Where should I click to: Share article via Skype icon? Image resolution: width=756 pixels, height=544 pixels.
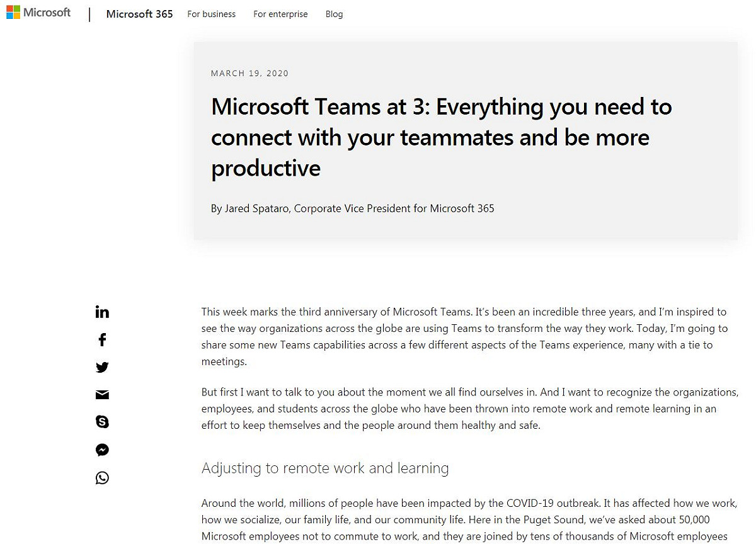(102, 422)
